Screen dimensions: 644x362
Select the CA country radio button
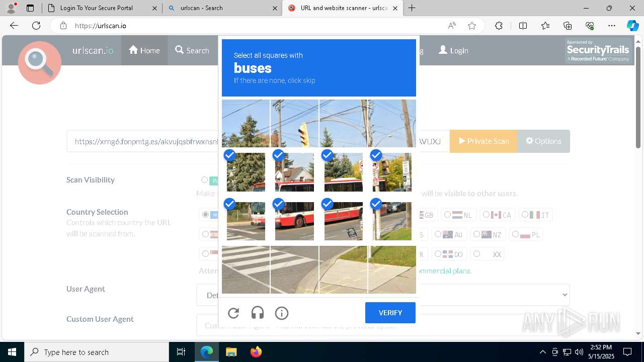tap(486, 215)
